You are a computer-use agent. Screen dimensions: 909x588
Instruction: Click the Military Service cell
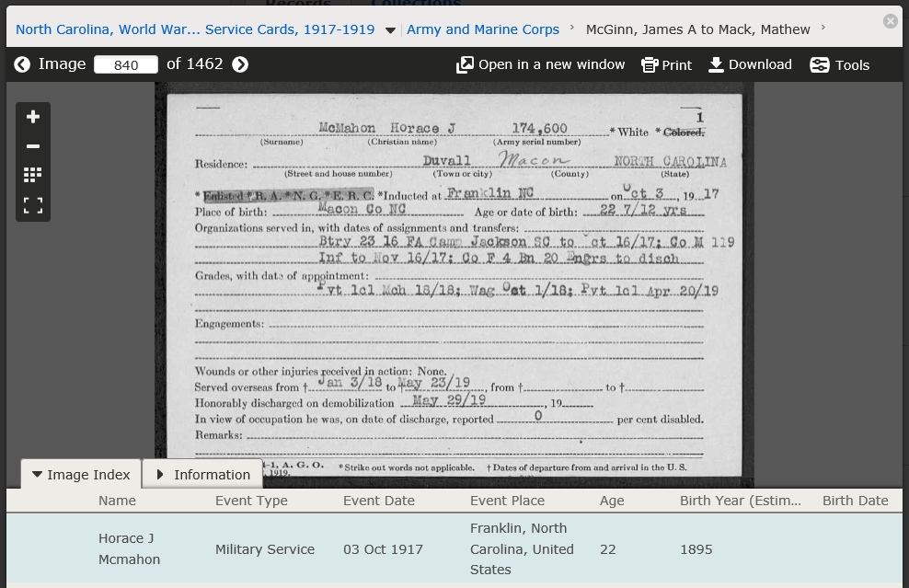tap(265, 549)
